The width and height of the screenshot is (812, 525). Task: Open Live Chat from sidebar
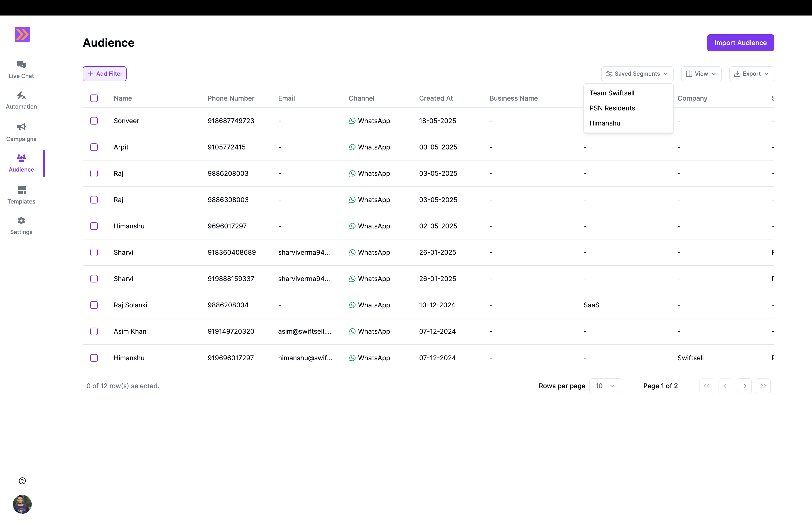tap(21, 70)
